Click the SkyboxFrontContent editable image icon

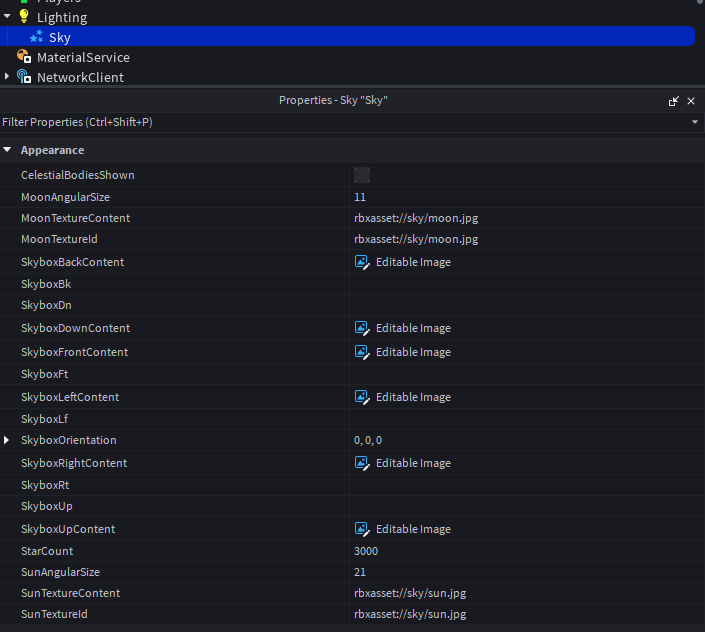[x=362, y=352]
